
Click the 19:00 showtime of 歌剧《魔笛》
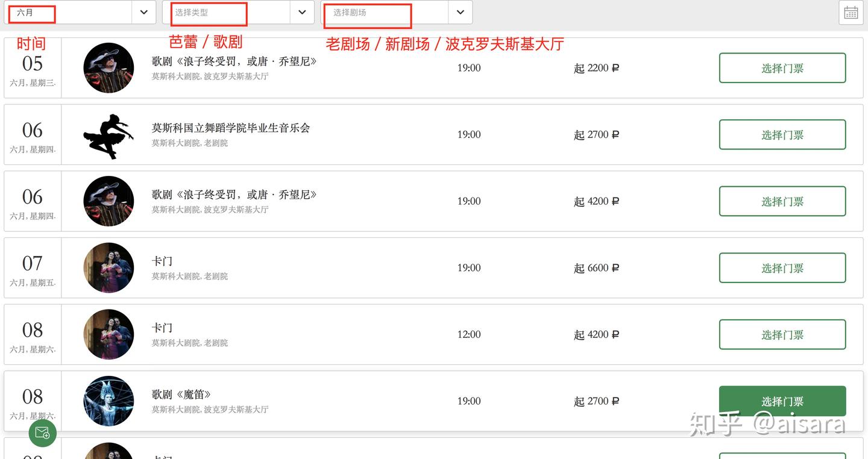coord(469,401)
